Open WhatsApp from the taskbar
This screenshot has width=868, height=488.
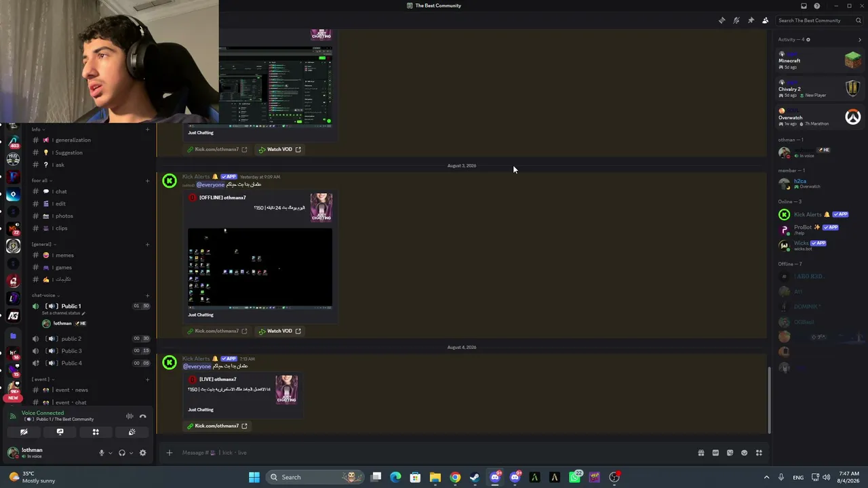[575, 477]
